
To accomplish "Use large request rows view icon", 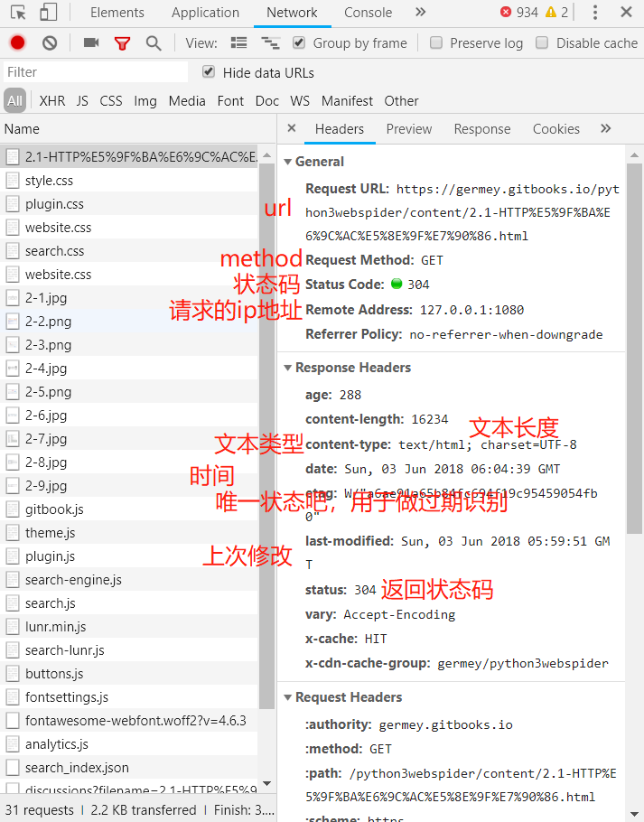I will [x=239, y=43].
